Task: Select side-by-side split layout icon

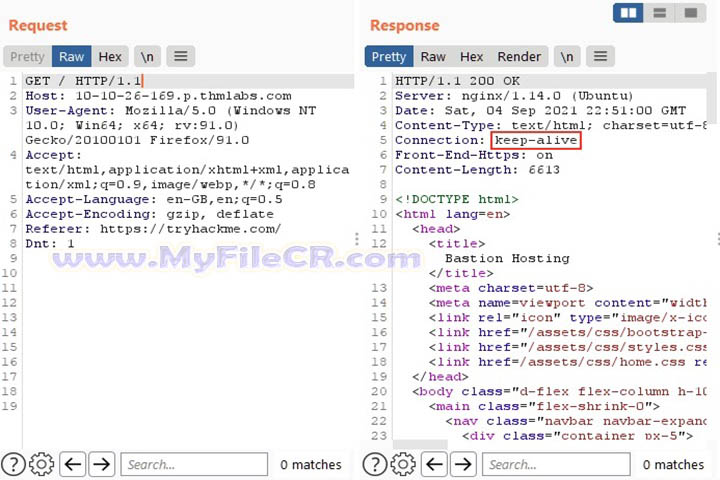Action: click(628, 13)
